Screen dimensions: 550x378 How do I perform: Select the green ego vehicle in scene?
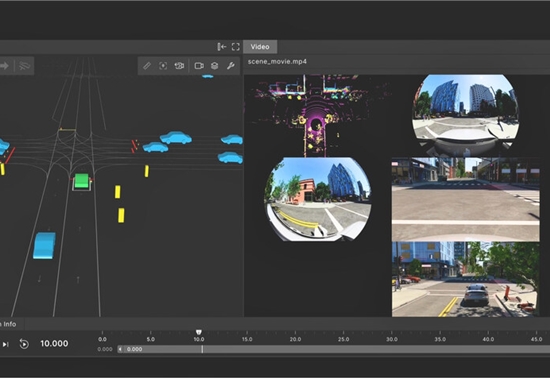coord(82,181)
